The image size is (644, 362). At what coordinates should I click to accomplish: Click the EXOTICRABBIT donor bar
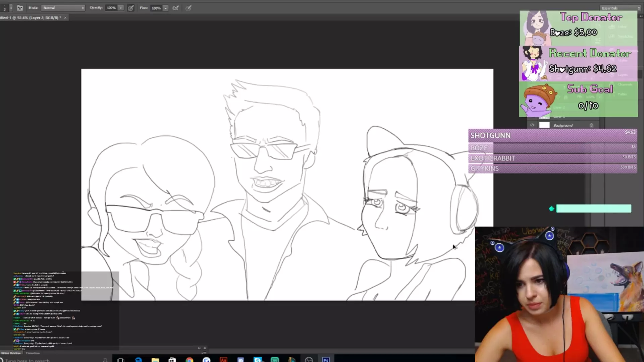coord(552,158)
